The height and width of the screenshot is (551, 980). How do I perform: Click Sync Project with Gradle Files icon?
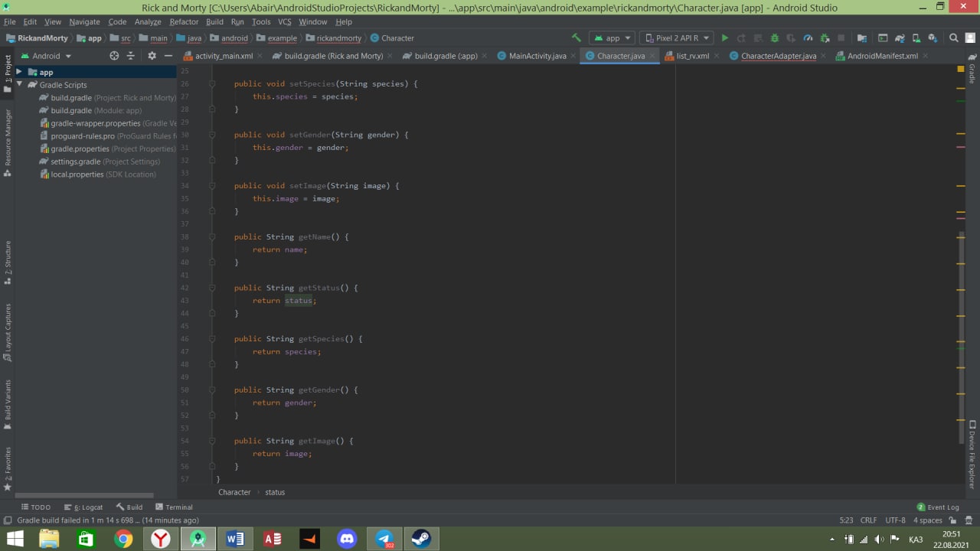tap(900, 37)
